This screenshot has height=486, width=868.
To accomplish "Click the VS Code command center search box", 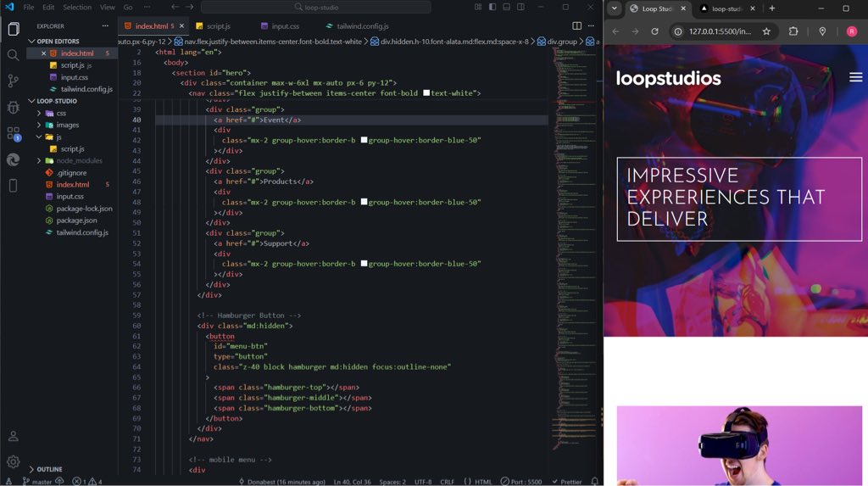I will tap(315, 7).
